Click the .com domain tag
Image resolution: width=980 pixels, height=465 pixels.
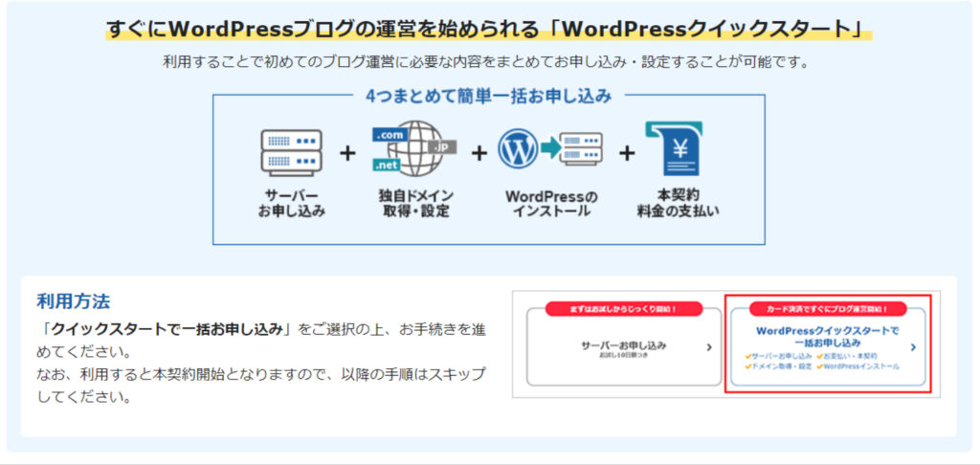tap(390, 135)
